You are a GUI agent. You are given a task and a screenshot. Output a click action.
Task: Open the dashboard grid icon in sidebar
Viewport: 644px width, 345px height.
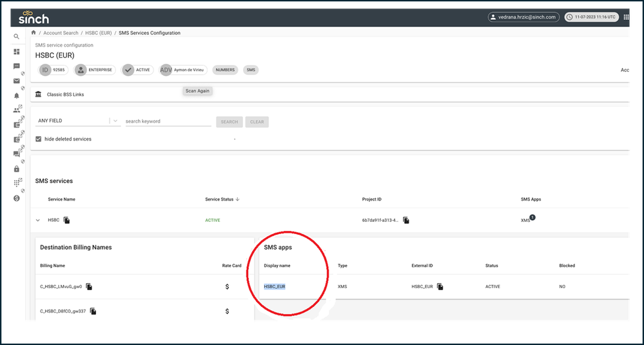click(x=16, y=52)
